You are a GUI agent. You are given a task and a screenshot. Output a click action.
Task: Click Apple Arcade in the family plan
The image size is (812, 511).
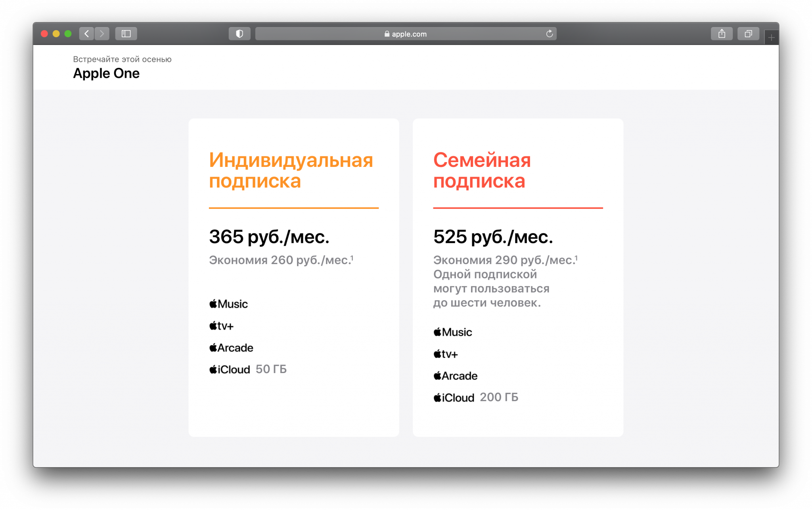click(456, 376)
